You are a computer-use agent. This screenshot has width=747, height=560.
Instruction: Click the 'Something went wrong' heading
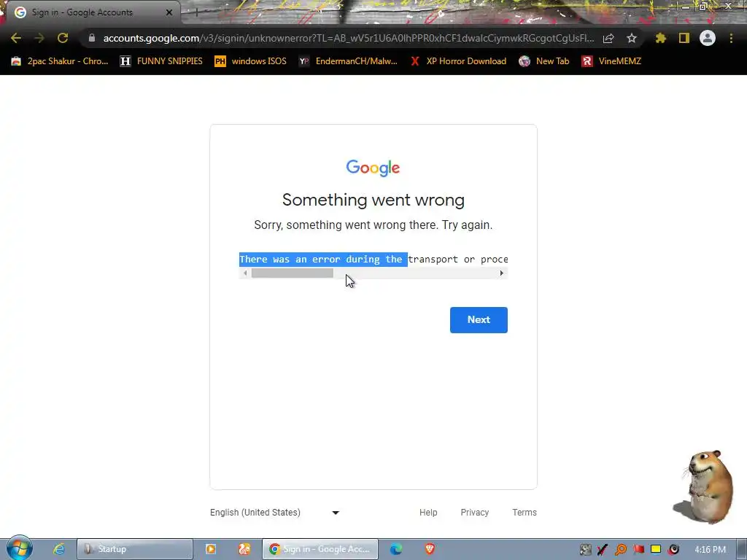click(373, 200)
